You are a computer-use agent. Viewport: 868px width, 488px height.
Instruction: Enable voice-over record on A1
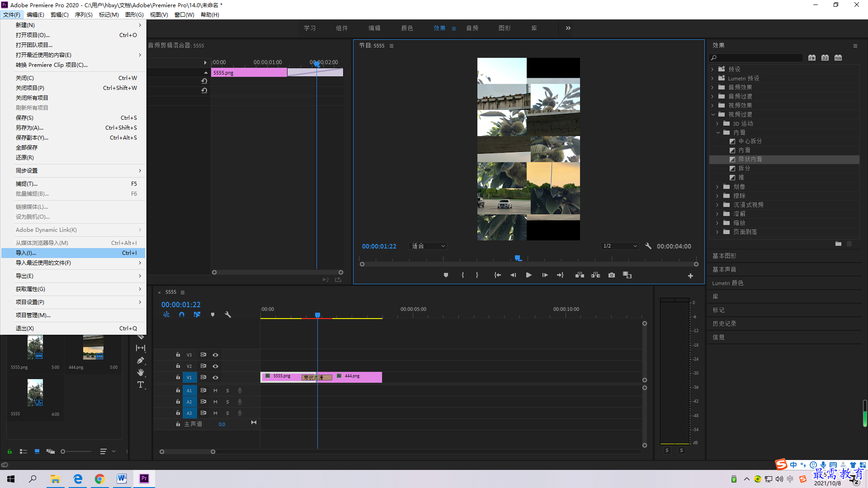pyautogui.click(x=240, y=390)
